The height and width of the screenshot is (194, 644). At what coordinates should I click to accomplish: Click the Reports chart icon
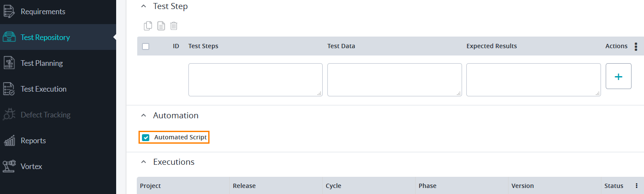click(x=9, y=141)
